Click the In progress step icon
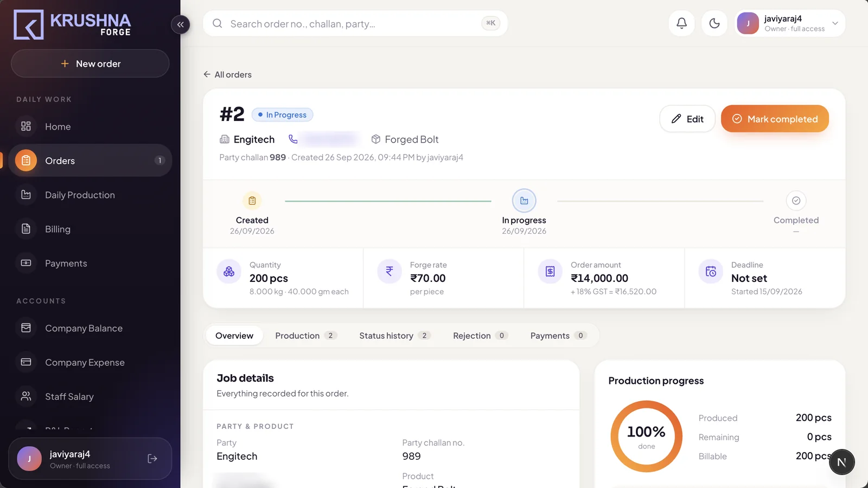The width and height of the screenshot is (868, 488). tap(524, 201)
